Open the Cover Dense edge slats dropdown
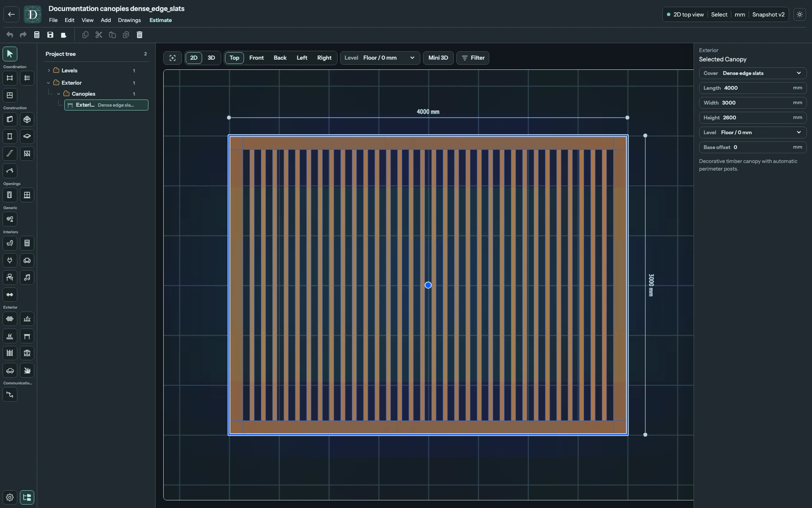 click(752, 73)
